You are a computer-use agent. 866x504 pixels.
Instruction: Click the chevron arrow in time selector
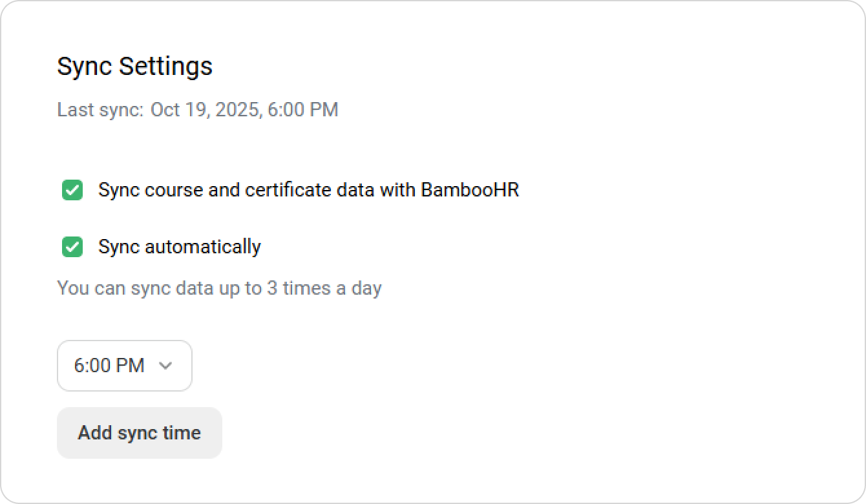point(165,366)
